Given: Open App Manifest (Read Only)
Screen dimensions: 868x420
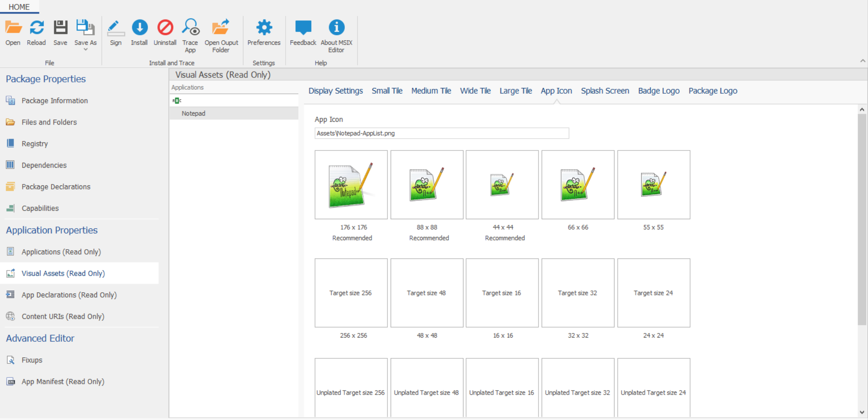Looking at the screenshot, I should click(x=62, y=381).
